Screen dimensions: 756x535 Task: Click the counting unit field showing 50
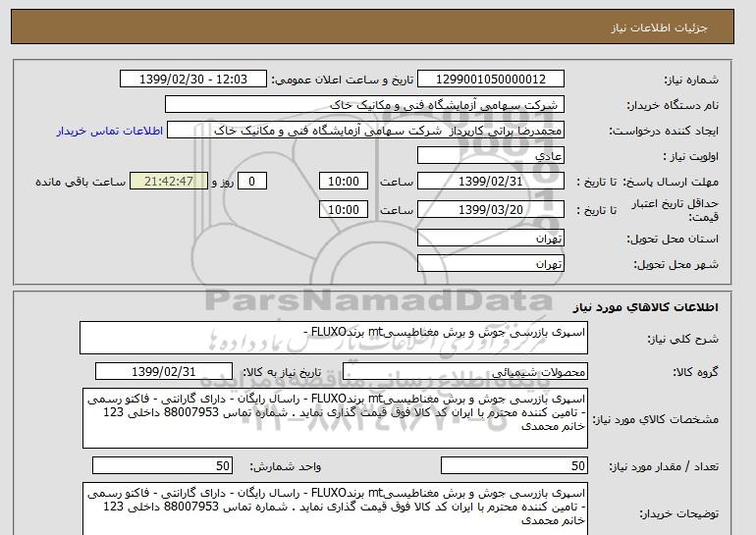(x=162, y=466)
